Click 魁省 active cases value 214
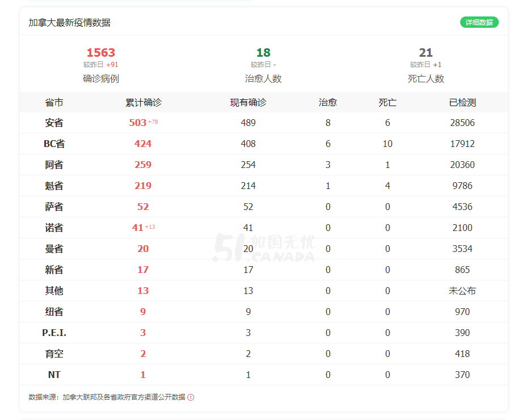 tap(248, 186)
